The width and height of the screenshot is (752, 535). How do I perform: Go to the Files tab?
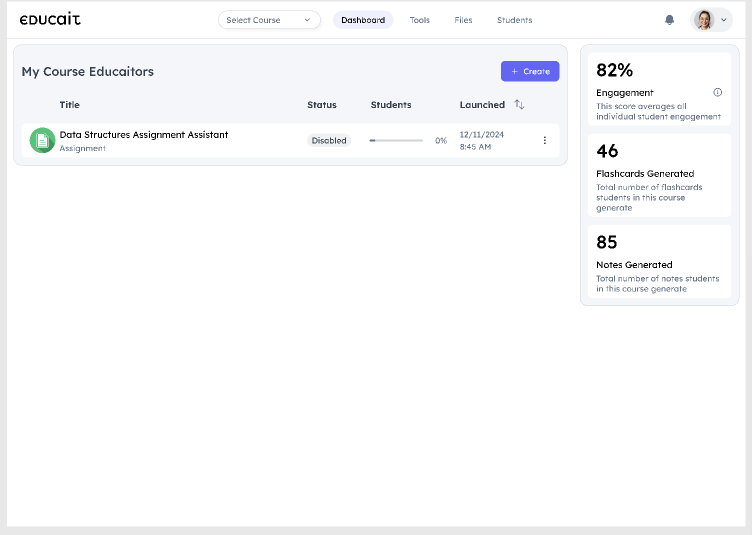[463, 20]
